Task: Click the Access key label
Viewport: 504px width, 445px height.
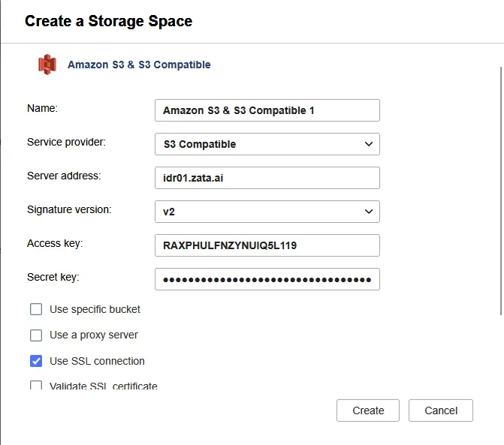Action: 55,243
